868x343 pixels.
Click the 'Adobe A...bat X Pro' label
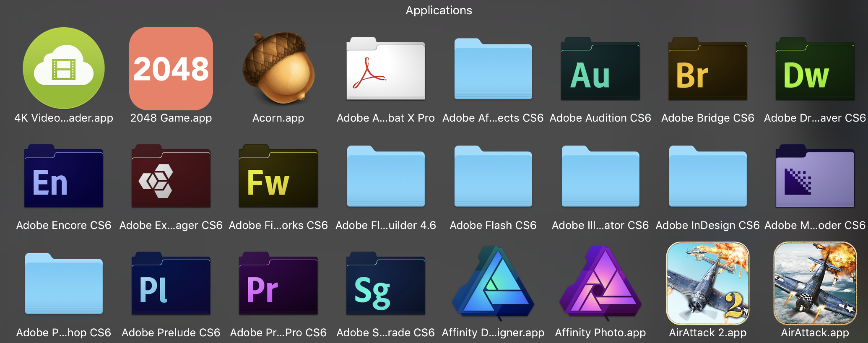click(386, 118)
